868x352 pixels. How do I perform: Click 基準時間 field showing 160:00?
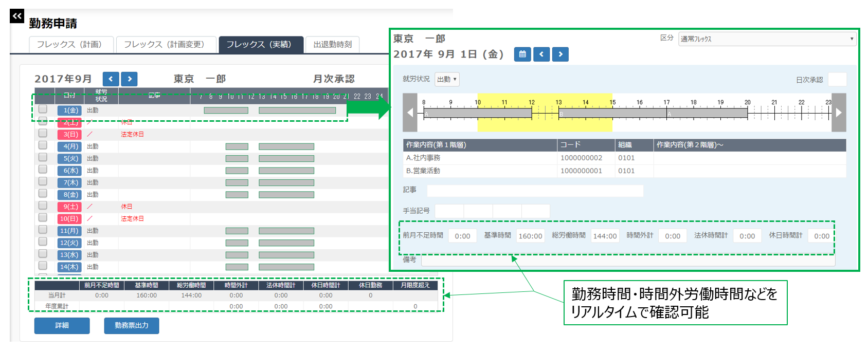pos(530,236)
